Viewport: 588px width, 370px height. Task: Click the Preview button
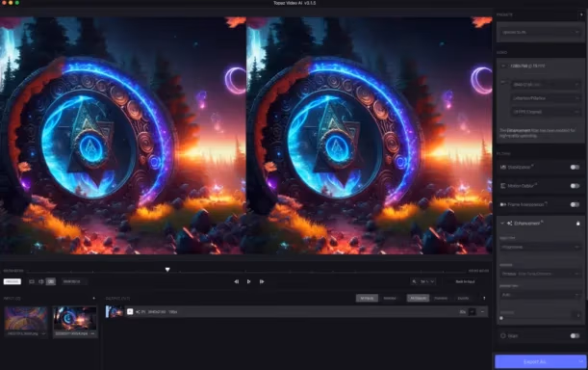[12, 281]
